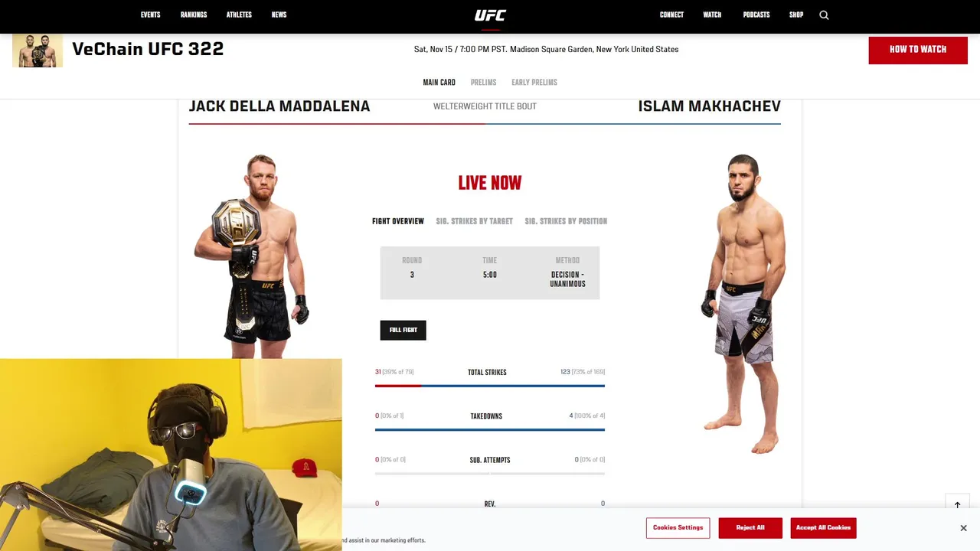
Task: Show Sig. Strikes by Target tab
Action: pos(475,221)
